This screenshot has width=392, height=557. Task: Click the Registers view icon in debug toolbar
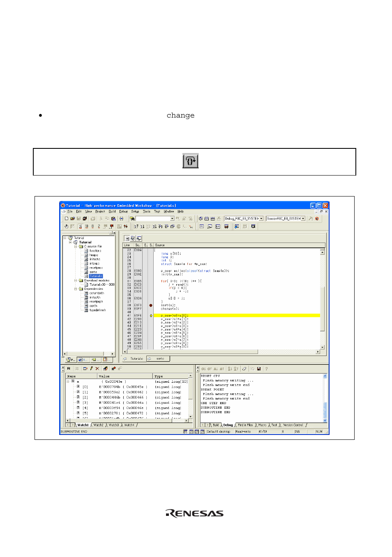(201, 226)
